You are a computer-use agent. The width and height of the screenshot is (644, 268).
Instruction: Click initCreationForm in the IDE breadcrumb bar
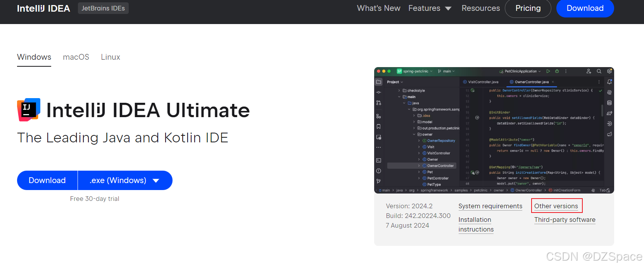pos(566,190)
